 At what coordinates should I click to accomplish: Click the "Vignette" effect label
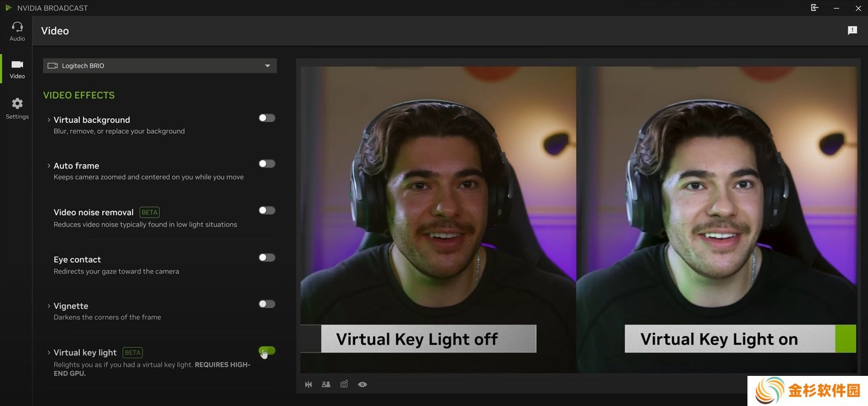click(x=71, y=306)
